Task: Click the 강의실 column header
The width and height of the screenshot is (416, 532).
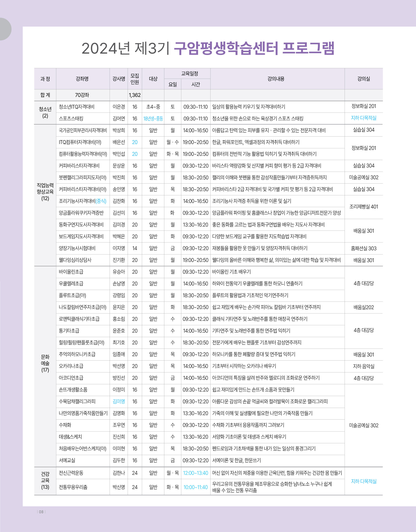Action: (364, 79)
